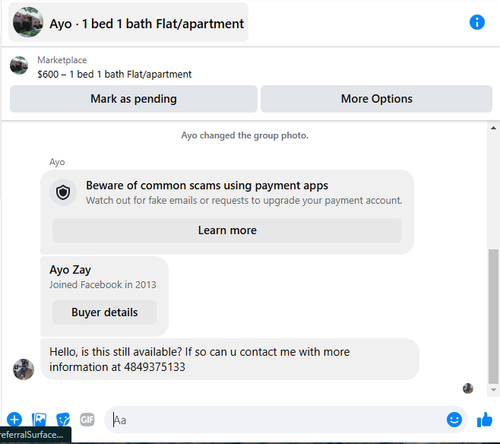
Task: Open Marketplace listing thumbnail image
Action: (x=19, y=65)
